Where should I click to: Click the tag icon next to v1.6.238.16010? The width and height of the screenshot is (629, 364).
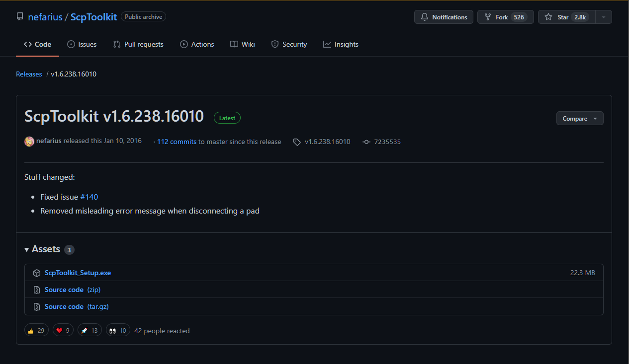(297, 142)
